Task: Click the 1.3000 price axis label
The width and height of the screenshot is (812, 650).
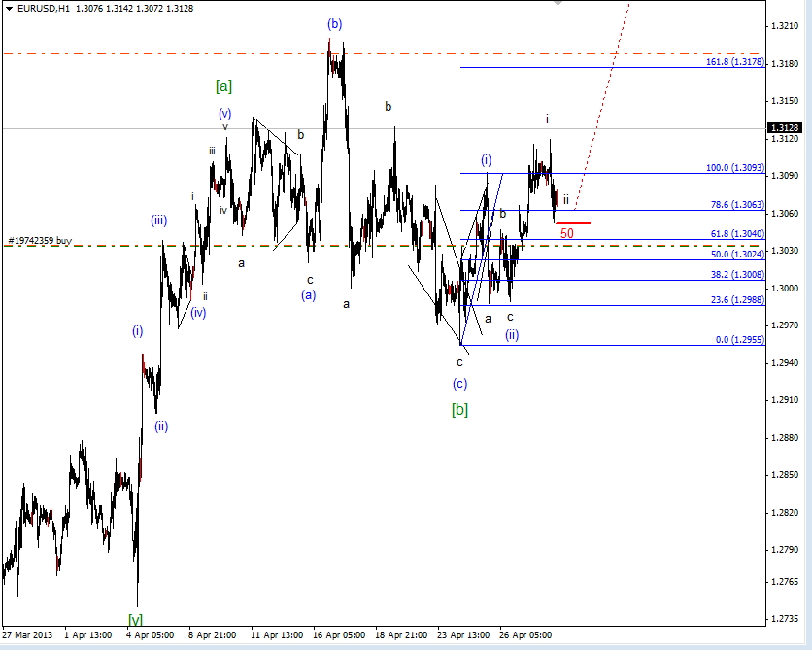Action: [x=785, y=288]
